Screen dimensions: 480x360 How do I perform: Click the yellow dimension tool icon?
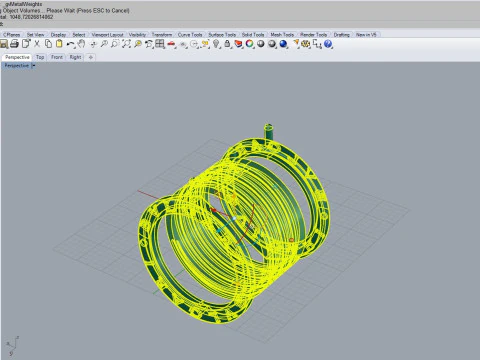pyautogui.click(x=205, y=44)
